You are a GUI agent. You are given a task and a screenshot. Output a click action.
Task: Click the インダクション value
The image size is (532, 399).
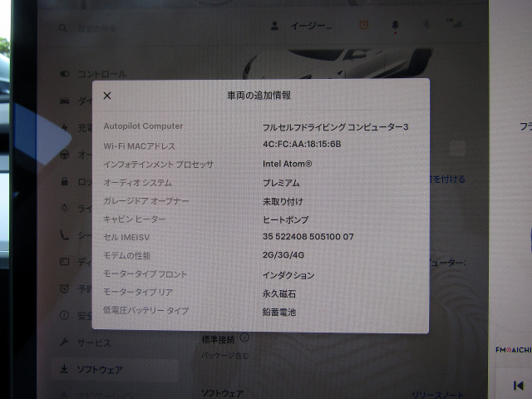point(288,275)
